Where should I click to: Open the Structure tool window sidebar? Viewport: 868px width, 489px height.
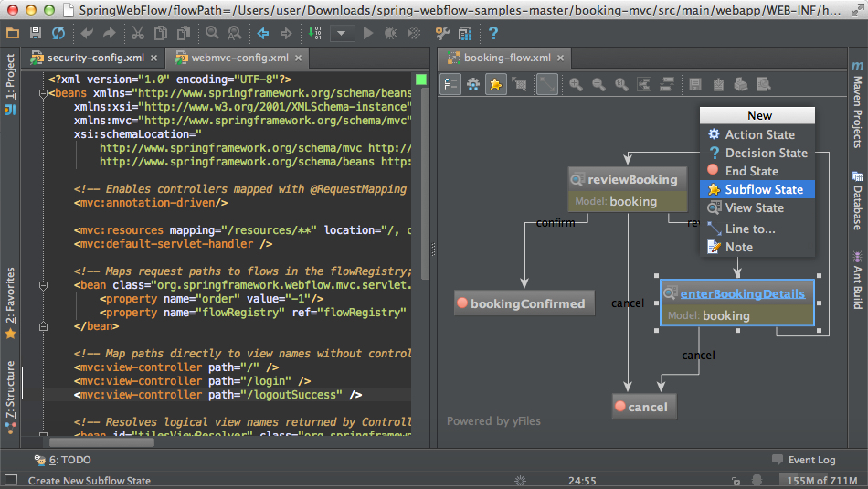coord(10,397)
